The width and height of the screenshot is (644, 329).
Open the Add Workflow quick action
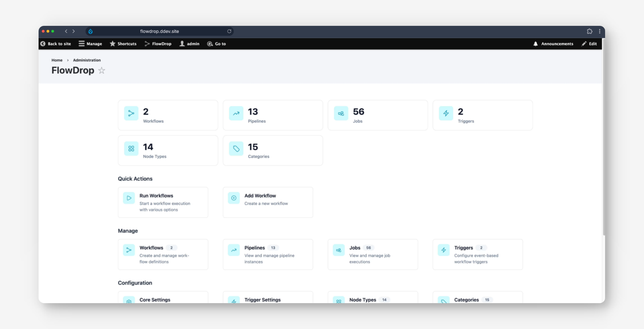[268, 202]
